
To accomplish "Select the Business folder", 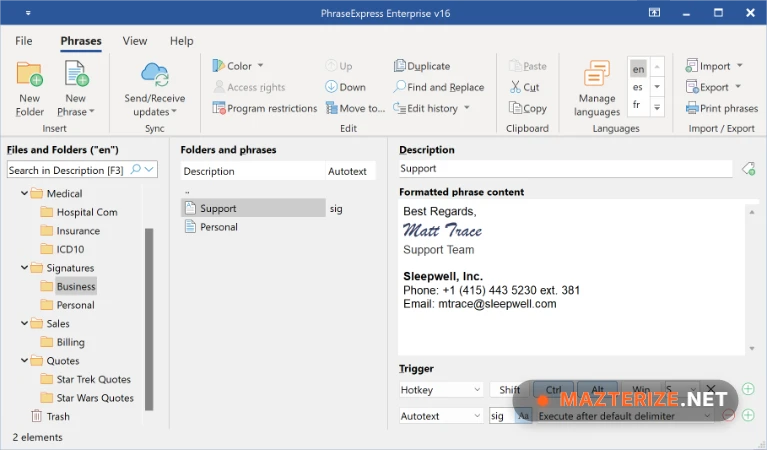I will coord(75,286).
